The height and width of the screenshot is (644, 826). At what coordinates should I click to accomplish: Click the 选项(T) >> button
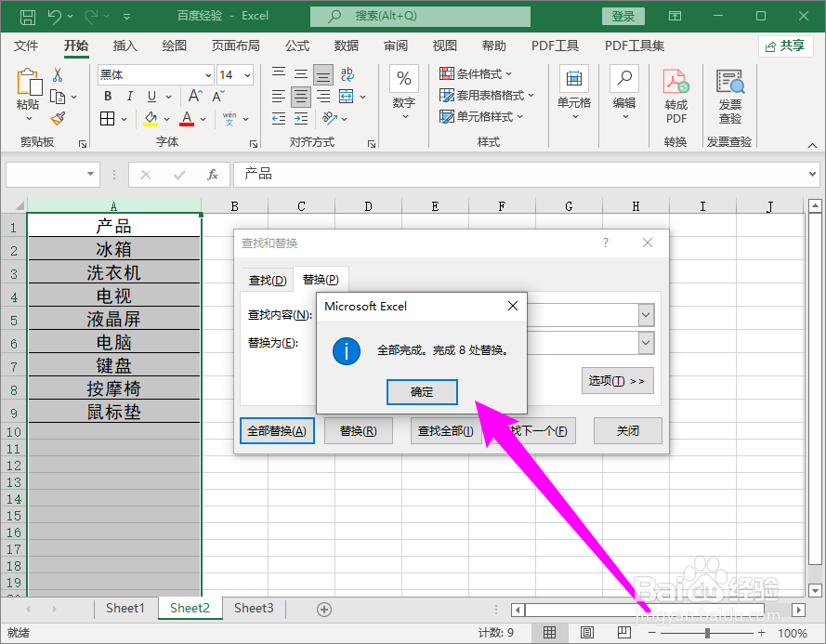[617, 381]
